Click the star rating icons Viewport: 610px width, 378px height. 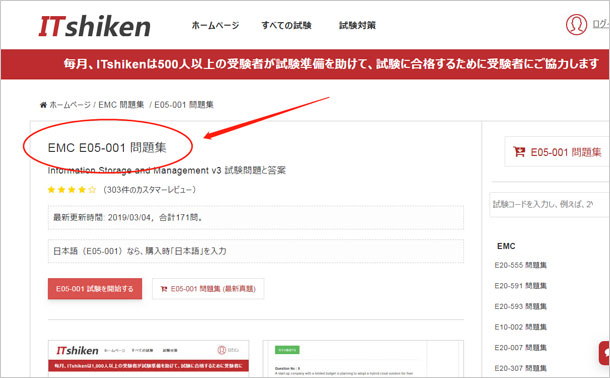tap(72, 190)
